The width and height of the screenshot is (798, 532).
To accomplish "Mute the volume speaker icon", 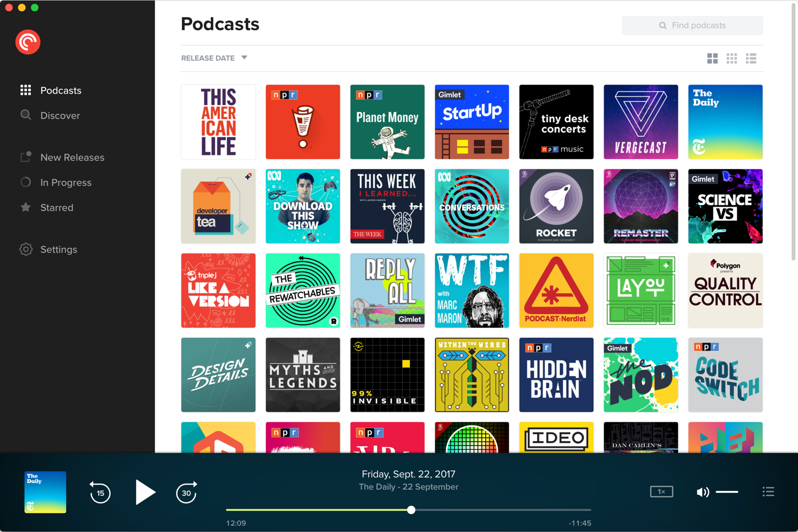I will pos(702,492).
